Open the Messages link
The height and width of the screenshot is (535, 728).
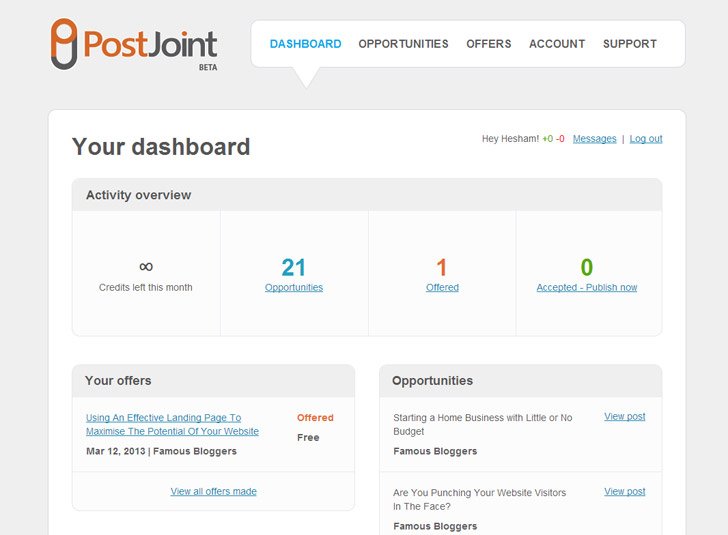[594, 139]
